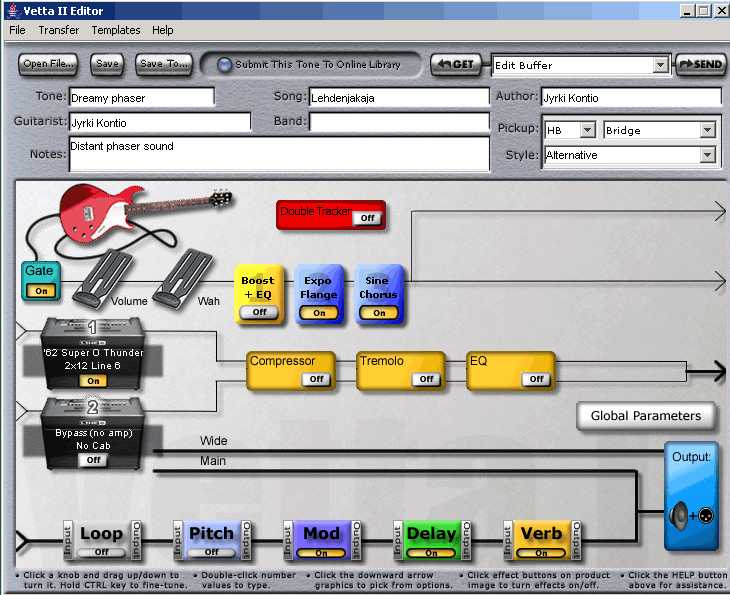Turn on amp 2 Off switch
The height and width of the screenshot is (595, 730).
(93, 460)
